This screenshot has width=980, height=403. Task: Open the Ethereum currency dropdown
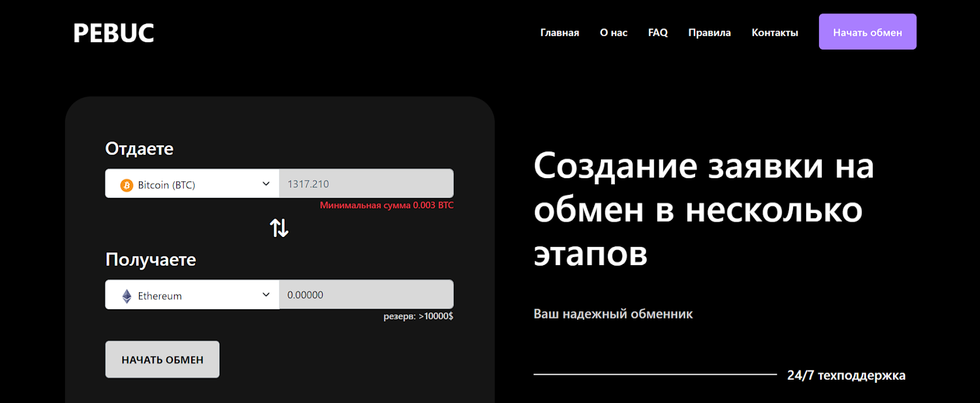[x=192, y=295]
